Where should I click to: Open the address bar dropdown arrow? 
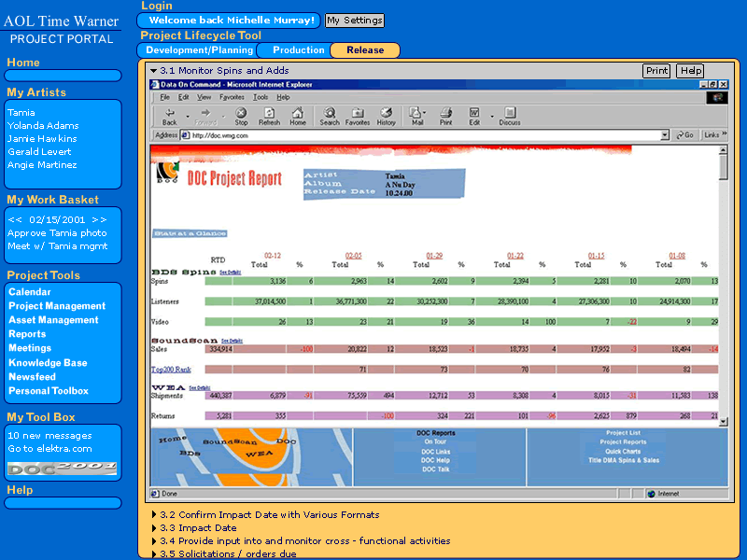tap(665, 135)
